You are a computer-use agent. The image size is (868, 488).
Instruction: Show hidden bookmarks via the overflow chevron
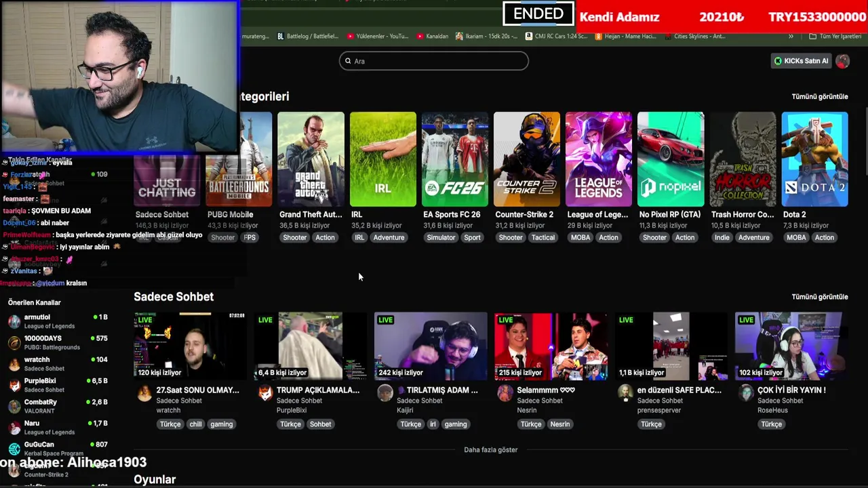coord(791,36)
